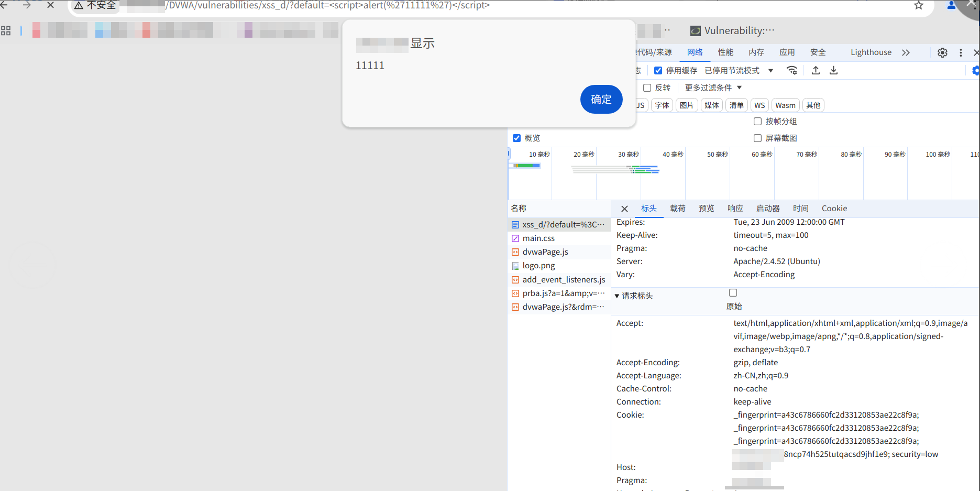Viewport: 980px width, 491px height.
Task: Open the 更多过滤条件 dropdown
Action: click(x=713, y=88)
